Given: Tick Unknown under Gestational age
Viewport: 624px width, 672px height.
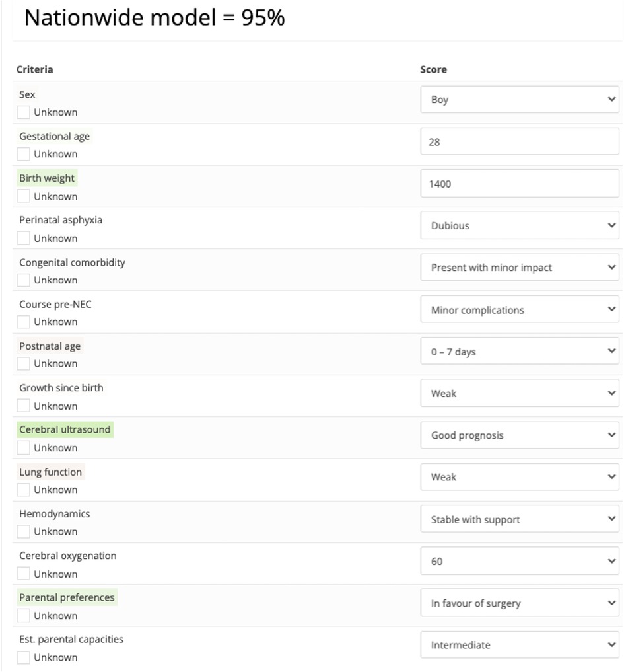Looking at the screenshot, I should click(23, 154).
